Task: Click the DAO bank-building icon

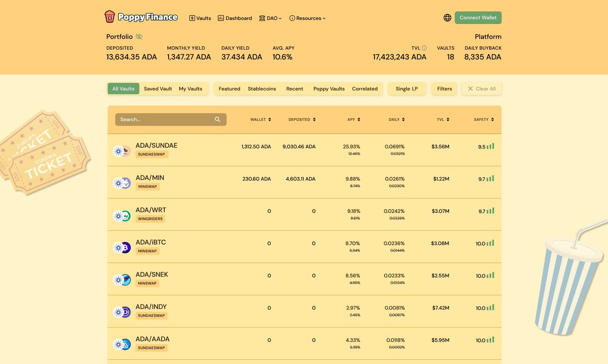Action: (262, 18)
